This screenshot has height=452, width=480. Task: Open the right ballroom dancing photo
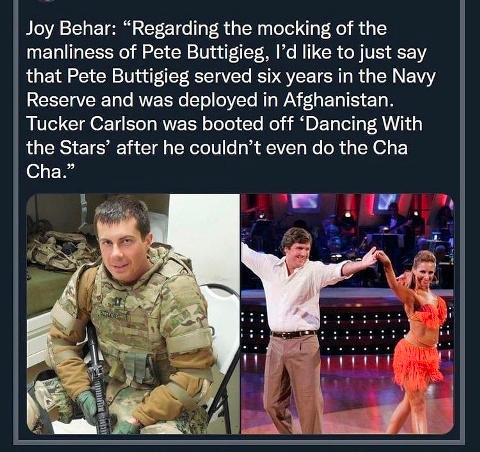point(347,314)
